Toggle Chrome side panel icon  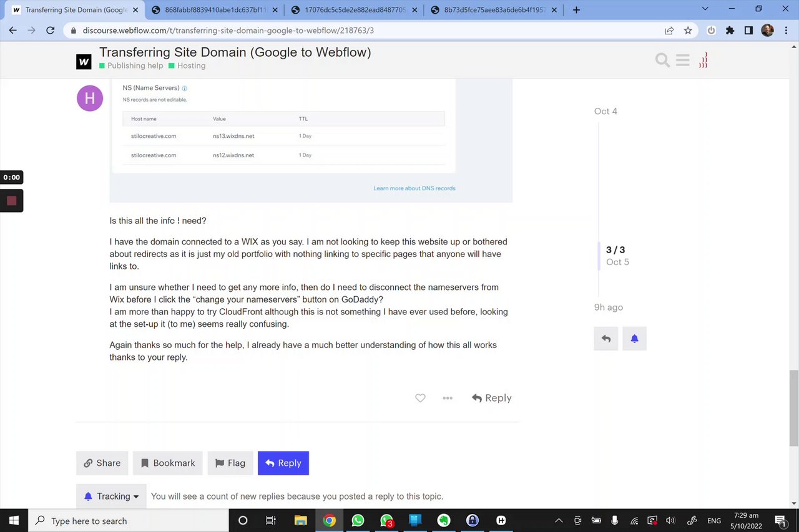pos(748,30)
